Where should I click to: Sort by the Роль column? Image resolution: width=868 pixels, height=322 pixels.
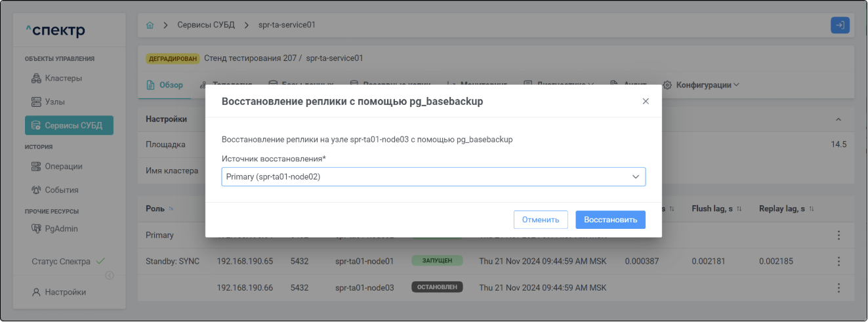coord(160,209)
